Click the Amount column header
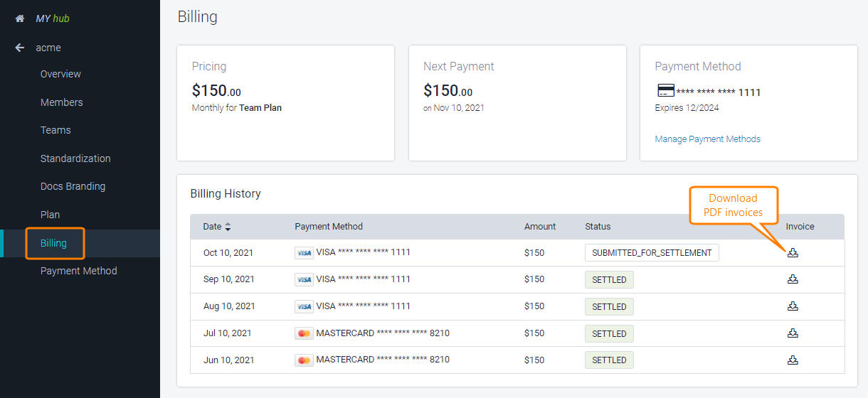The image size is (868, 398). pos(540,227)
